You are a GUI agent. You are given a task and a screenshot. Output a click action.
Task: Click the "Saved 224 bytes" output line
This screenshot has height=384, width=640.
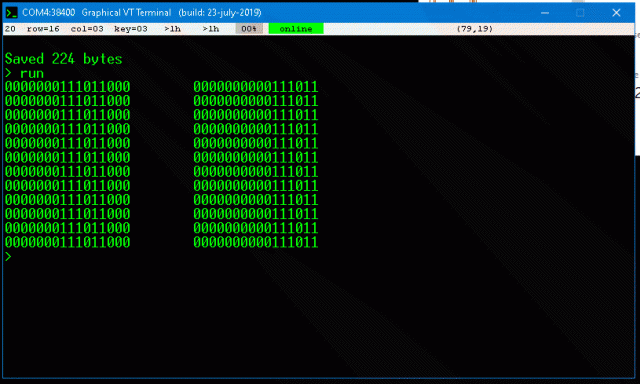(x=64, y=59)
